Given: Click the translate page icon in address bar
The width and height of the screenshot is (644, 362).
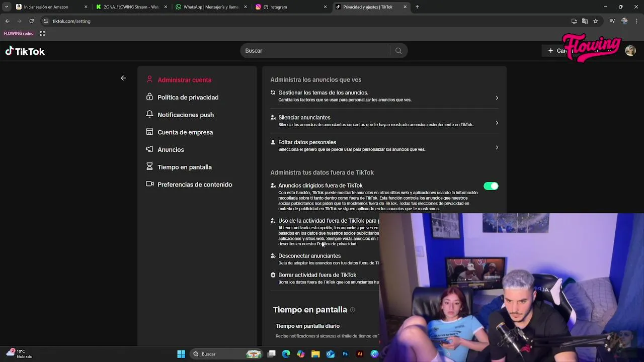Looking at the screenshot, I should (585, 21).
